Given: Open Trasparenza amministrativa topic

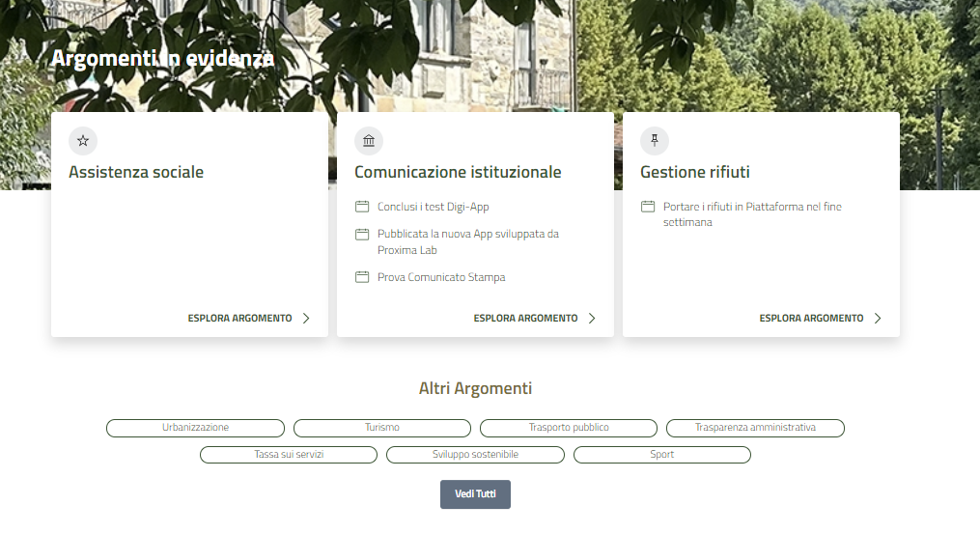Looking at the screenshot, I should pyautogui.click(x=755, y=428).
